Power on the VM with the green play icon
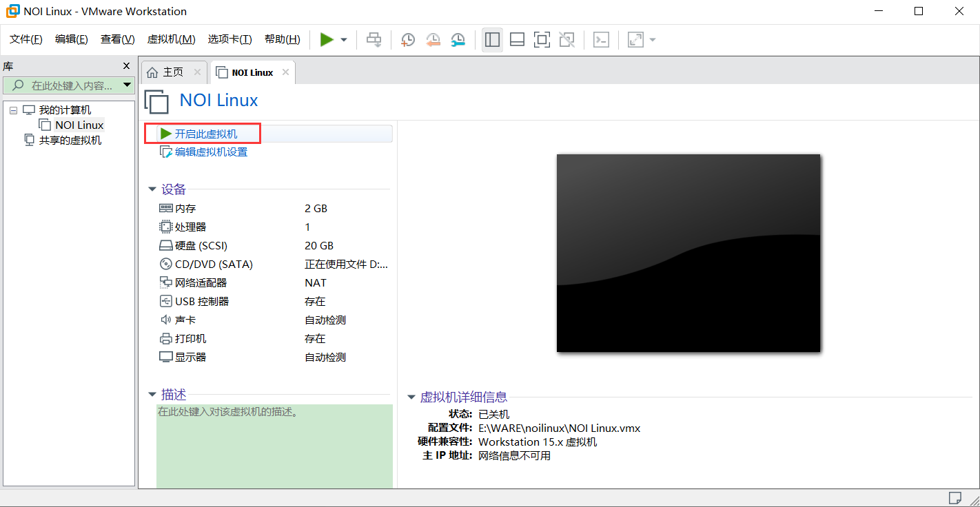The height and width of the screenshot is (507, 980). (327, 39)
